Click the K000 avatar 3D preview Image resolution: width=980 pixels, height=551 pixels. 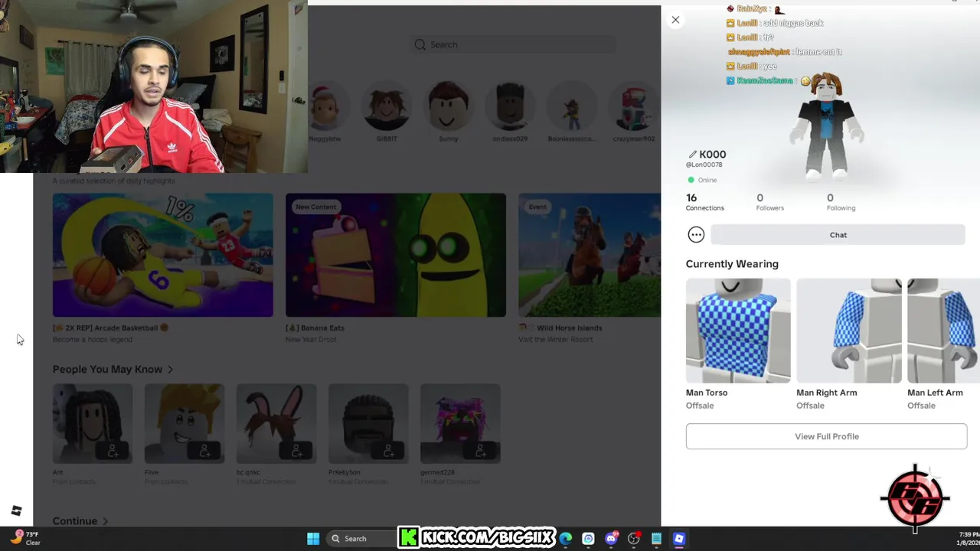[x=826, y=126]
